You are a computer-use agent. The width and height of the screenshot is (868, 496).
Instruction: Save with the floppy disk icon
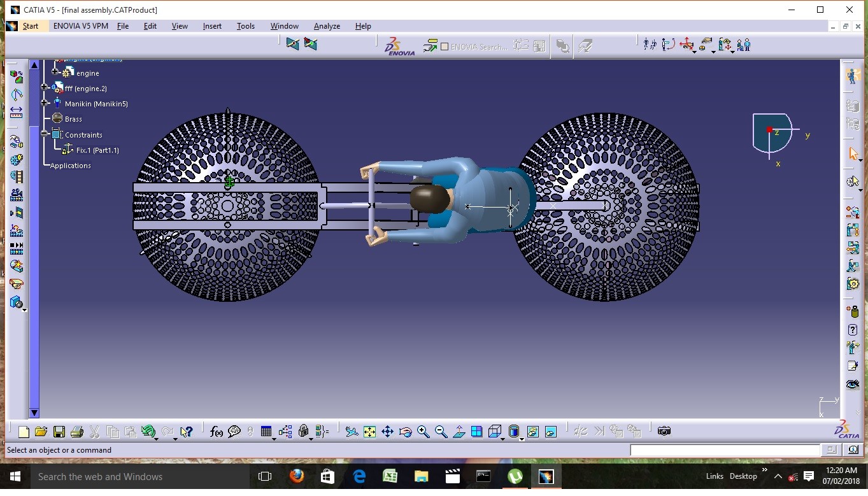(59, 432)
